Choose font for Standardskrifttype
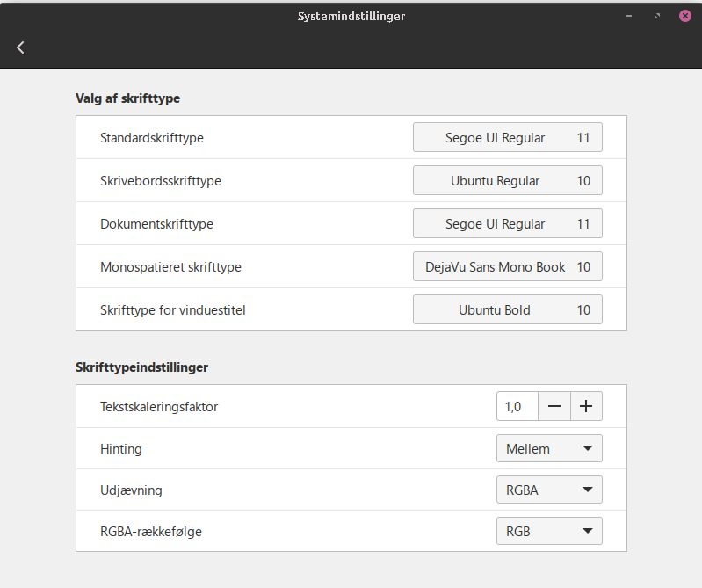The width and height of the screenshot is (702, 588). 507,138
